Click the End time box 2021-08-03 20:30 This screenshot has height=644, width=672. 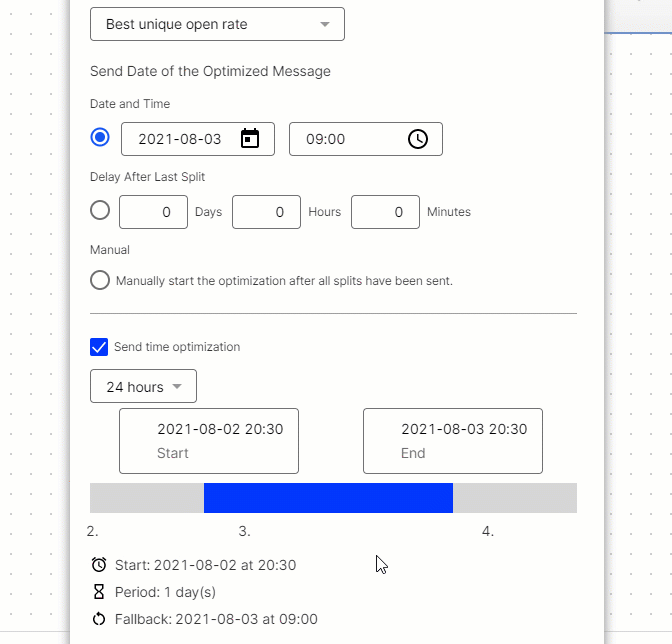click(x=453, y=440)
